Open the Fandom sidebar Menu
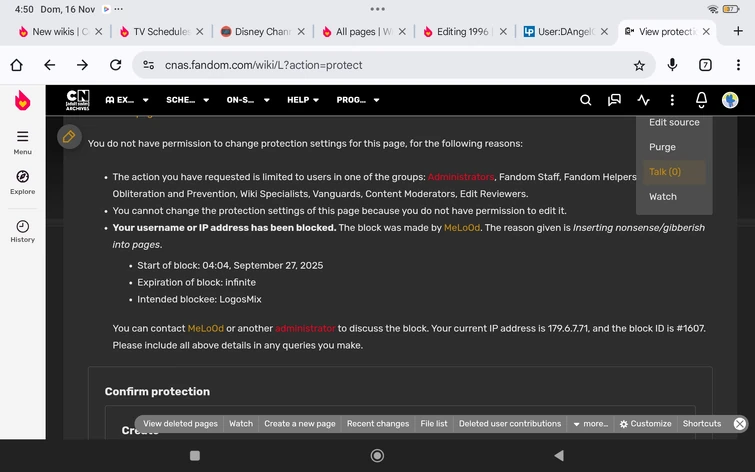Viewport: 755px width, 472px height. pos(23,143)
